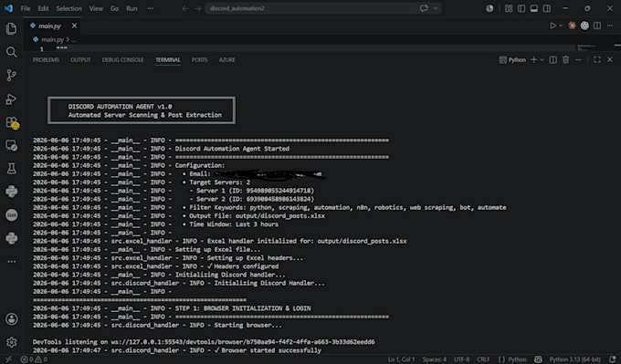Open the ChatGPT extension icon in editor toolbar

(584, 26)
